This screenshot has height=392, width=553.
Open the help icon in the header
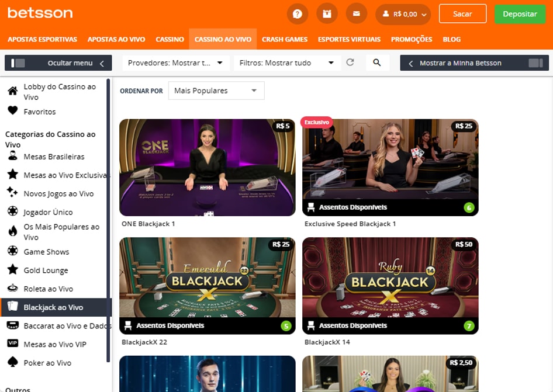point(298,13)
